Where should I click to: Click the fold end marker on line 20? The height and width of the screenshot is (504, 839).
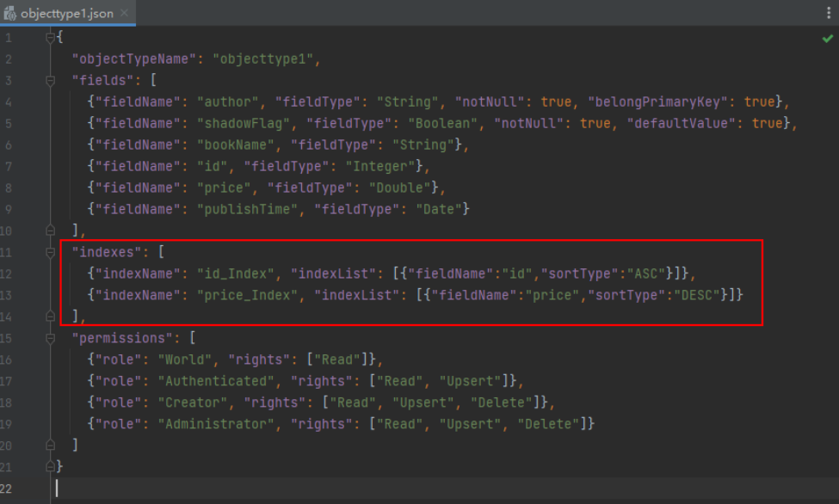50,446
